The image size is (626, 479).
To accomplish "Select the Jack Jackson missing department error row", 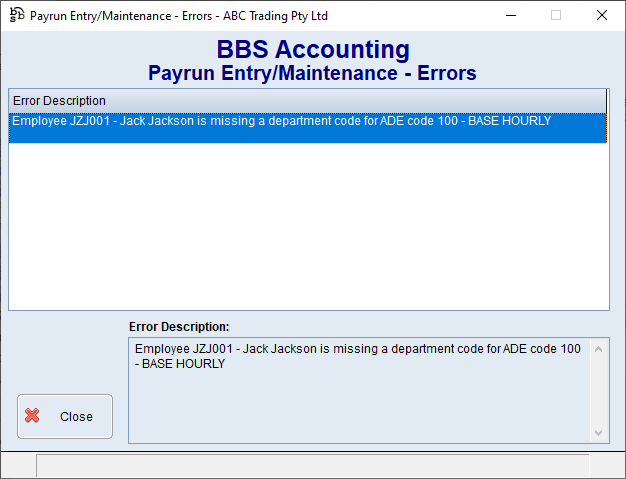I will pos(280,121).
